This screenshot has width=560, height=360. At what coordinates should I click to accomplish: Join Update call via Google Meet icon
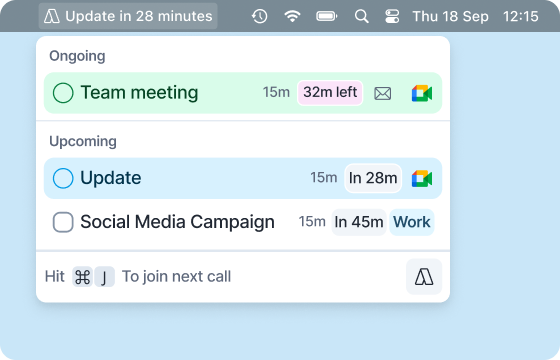click(x=422, y=179)
